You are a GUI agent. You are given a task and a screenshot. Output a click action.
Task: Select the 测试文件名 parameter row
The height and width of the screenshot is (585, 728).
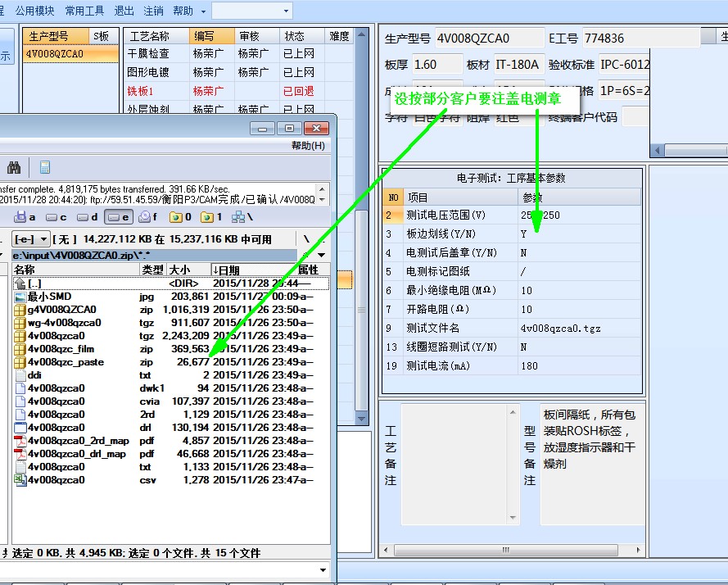point(512,328)
